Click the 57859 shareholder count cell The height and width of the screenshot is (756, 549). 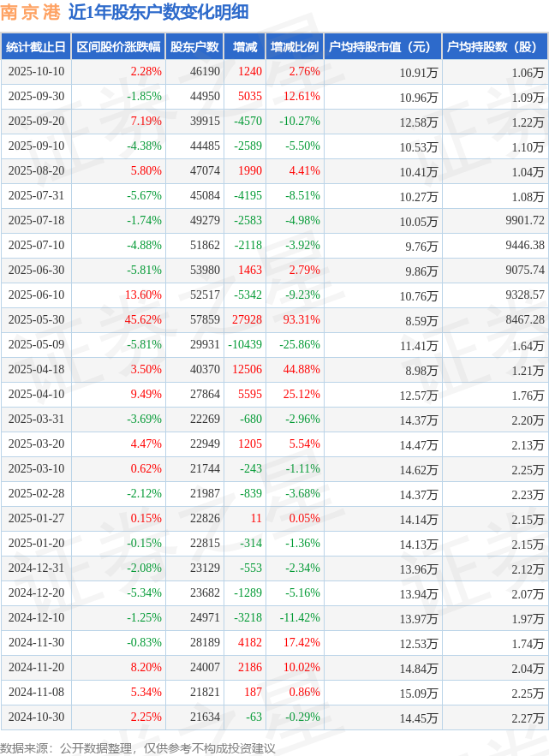(204, 319)
